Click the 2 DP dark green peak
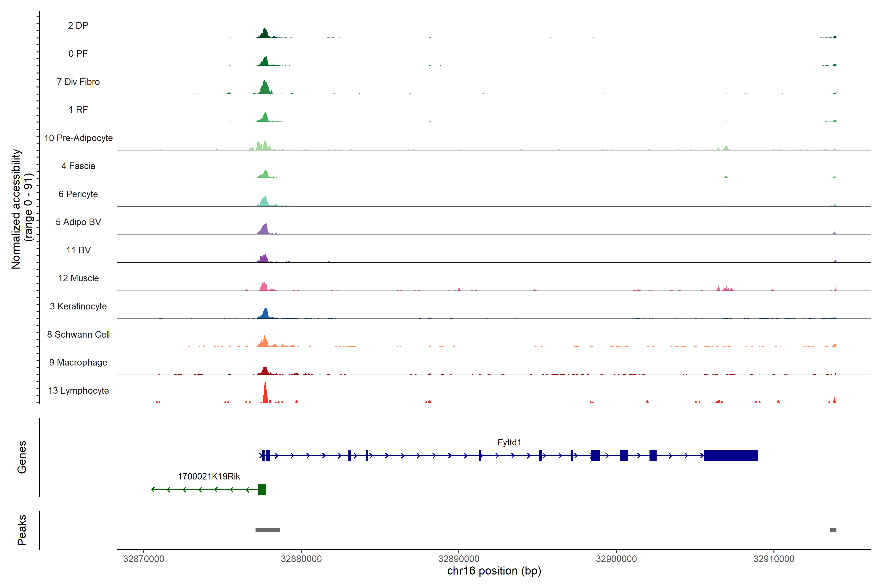The image size is (882, 588). pos(265,34)
